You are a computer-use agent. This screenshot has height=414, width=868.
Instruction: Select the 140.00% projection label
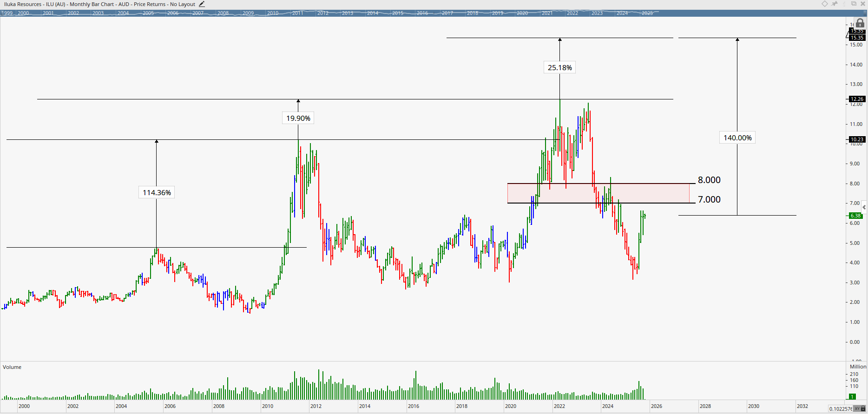click(737, 138)
